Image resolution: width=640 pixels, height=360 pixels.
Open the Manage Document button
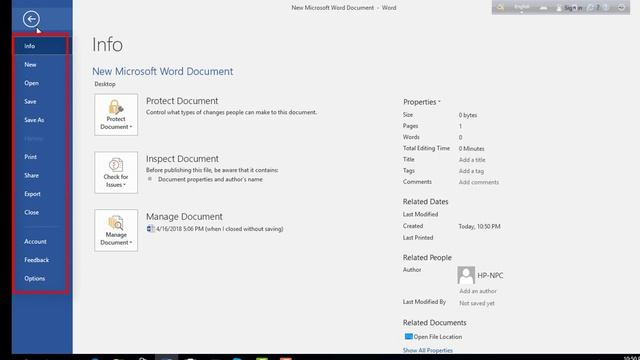(x=116, y=231)
